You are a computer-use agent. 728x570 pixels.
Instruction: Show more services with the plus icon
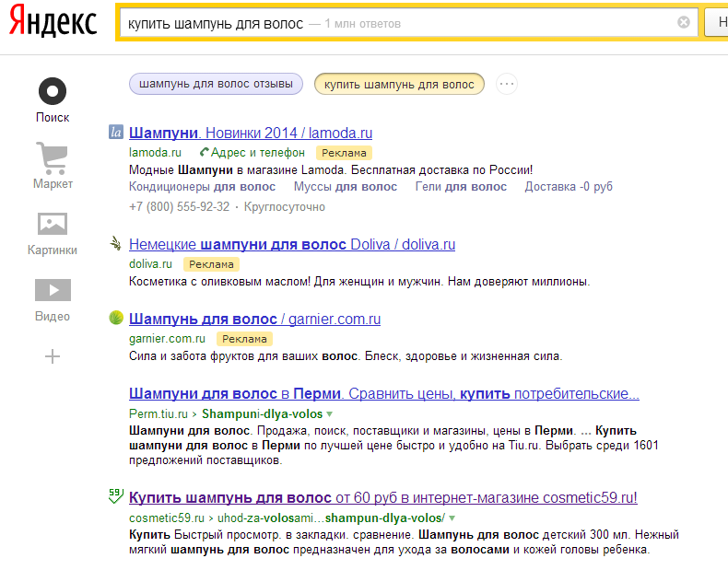(x=53, y=356)
